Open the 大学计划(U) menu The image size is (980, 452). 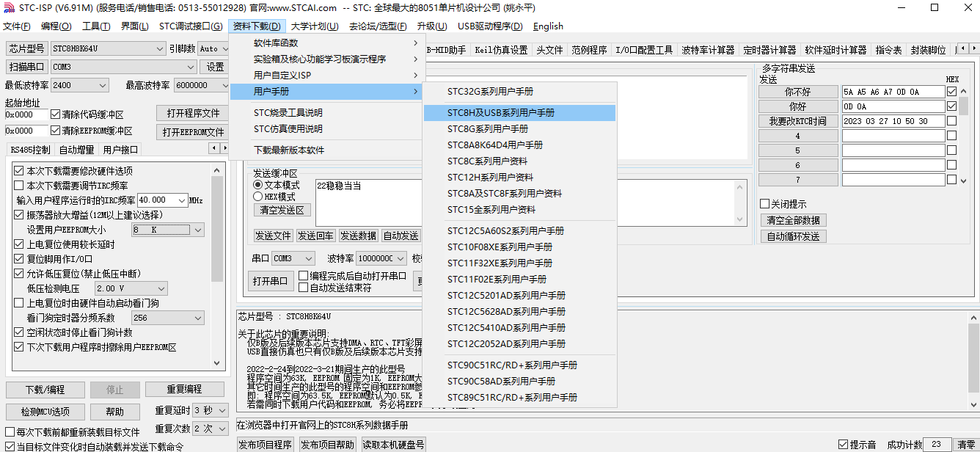(315, 26)
